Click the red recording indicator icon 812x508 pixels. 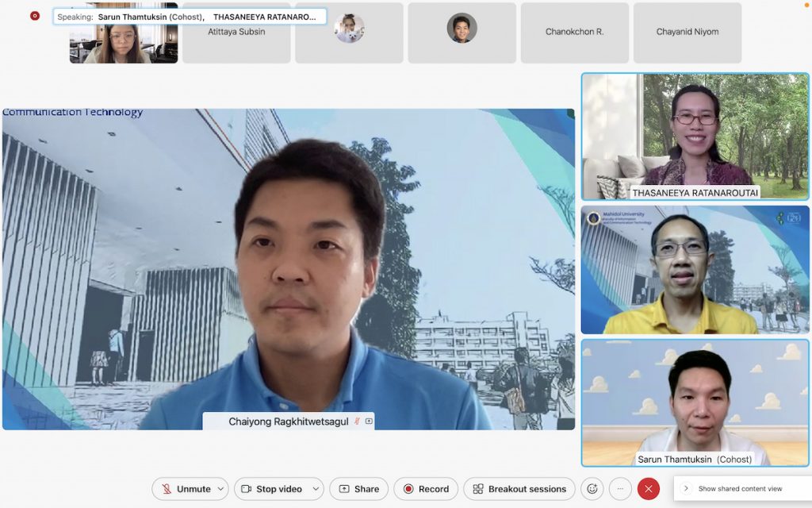tap(35, 16)
